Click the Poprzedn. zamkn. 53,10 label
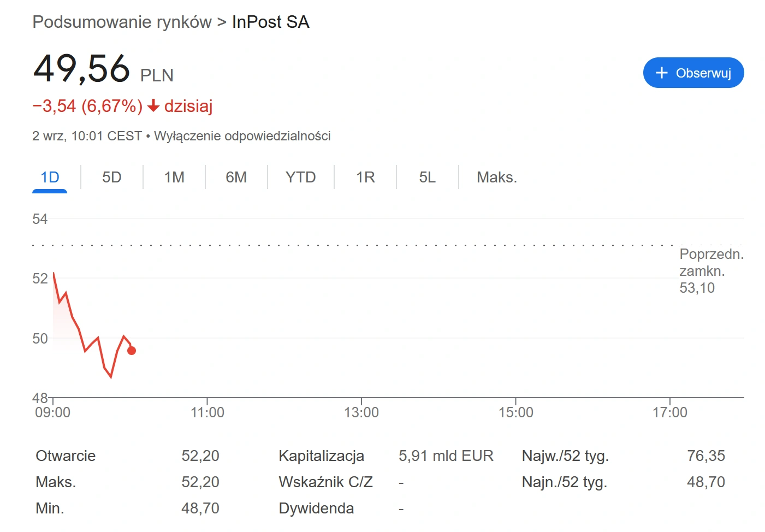Viewport: 765px width, 532px height. pyautogui.click(x=711, y=271)
